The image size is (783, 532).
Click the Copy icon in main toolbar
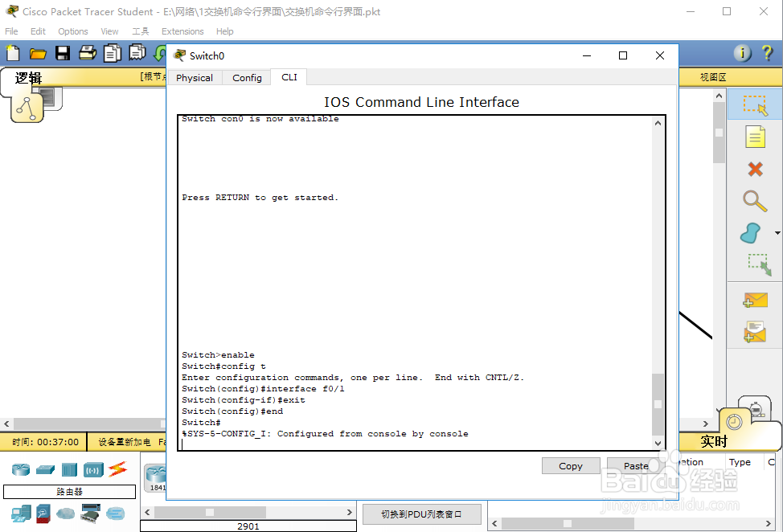coord(113,53)
